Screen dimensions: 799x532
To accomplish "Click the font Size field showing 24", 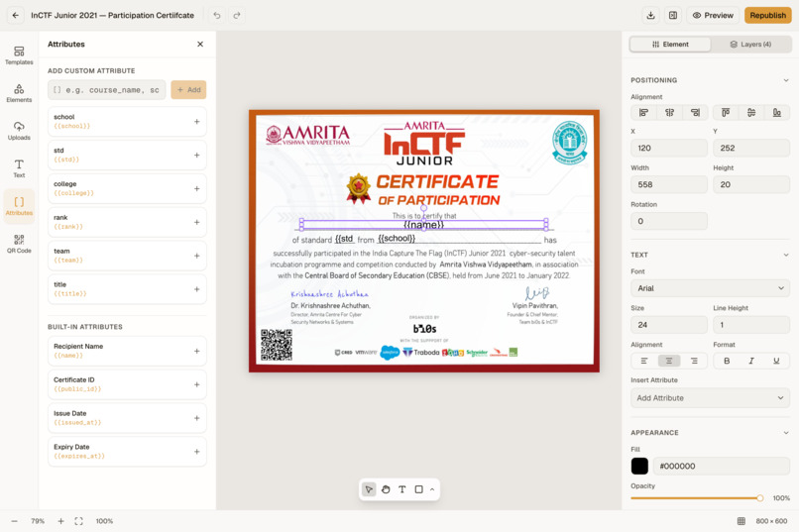I will [669, 325].
